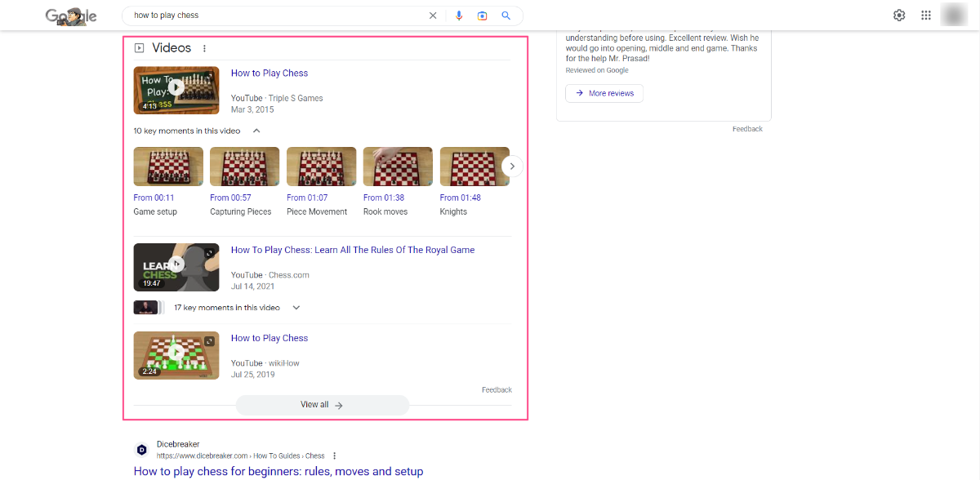Click the Dicebreaker breadcrumb URL

(x=240, y=456)
